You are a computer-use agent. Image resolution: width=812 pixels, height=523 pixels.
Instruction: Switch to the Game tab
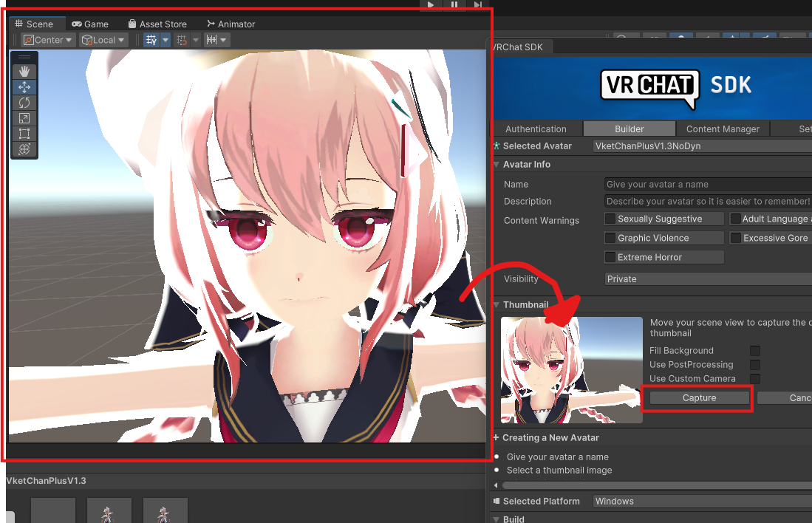tap(91, 24)
